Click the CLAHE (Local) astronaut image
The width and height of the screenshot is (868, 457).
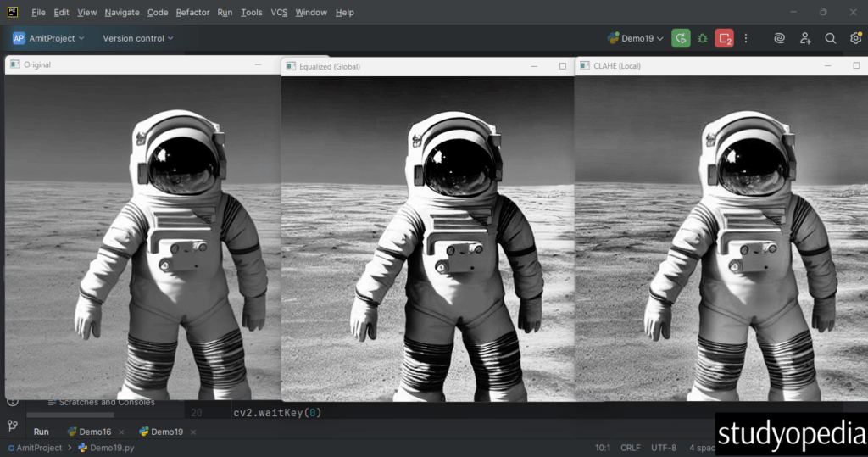(x=721, y=238)
